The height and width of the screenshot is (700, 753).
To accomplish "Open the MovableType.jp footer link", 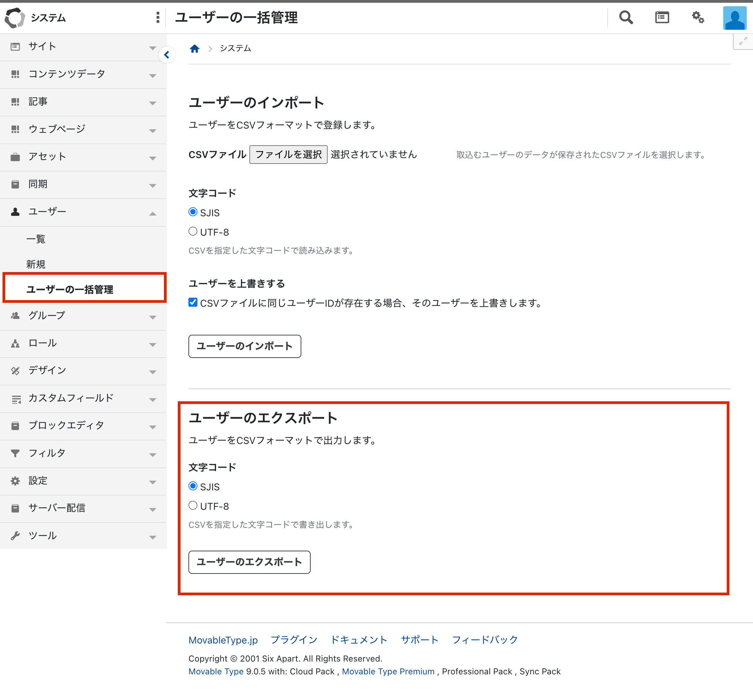I will pyautogui.click(x=223, y=640).
